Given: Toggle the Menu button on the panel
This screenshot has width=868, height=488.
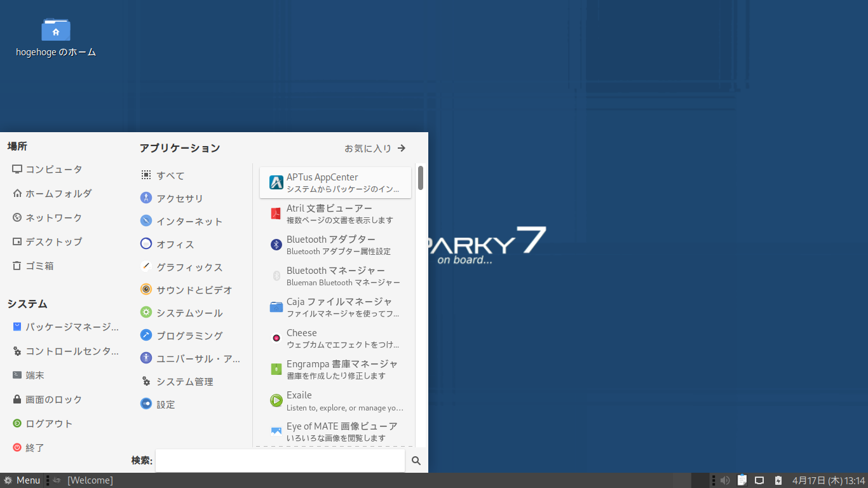Looking at the screenshot, I should 22,480.
